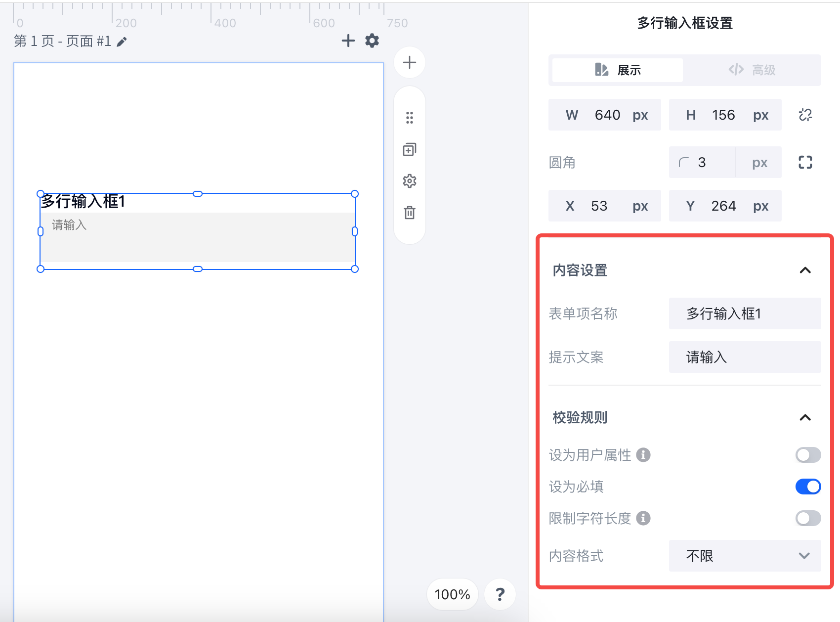Toggle the aspect ratio link icon
The width and height of the screenshot is (840, 622).
pos(805,115)
